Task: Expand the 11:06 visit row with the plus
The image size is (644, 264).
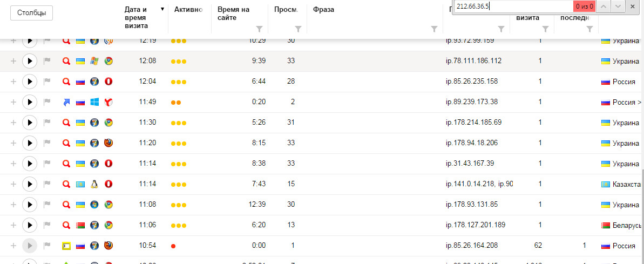Action: 13,225
